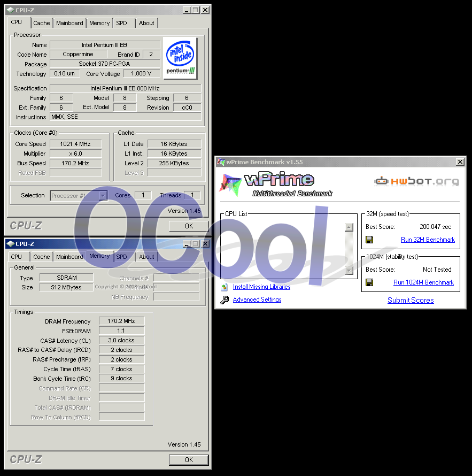
Task: Click the Cycle Time tRAS value 7 clocks
Action: click(x=122, y=369)
